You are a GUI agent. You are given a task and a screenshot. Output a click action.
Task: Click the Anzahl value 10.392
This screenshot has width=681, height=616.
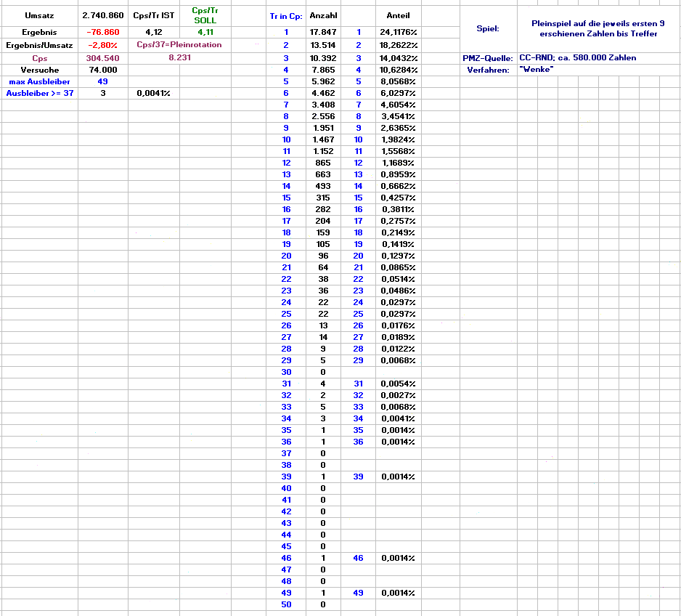[x=323, y=58]
